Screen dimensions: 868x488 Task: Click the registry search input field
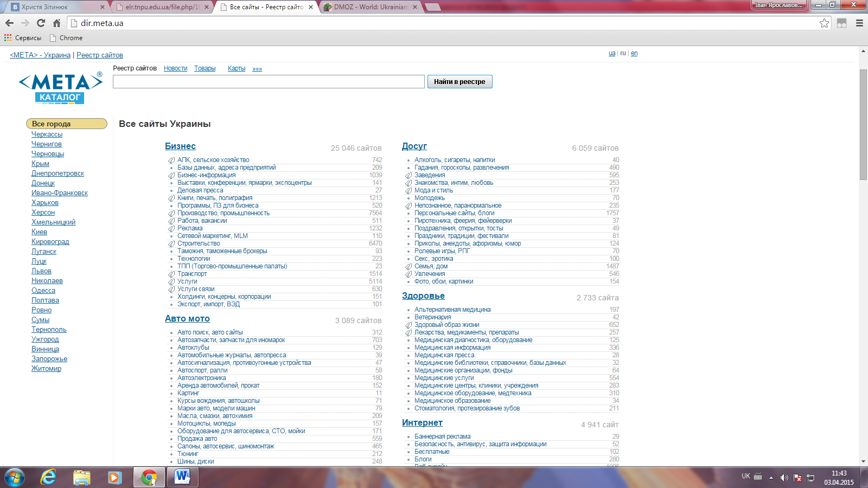pyautogui.click(x=269, y=81)
